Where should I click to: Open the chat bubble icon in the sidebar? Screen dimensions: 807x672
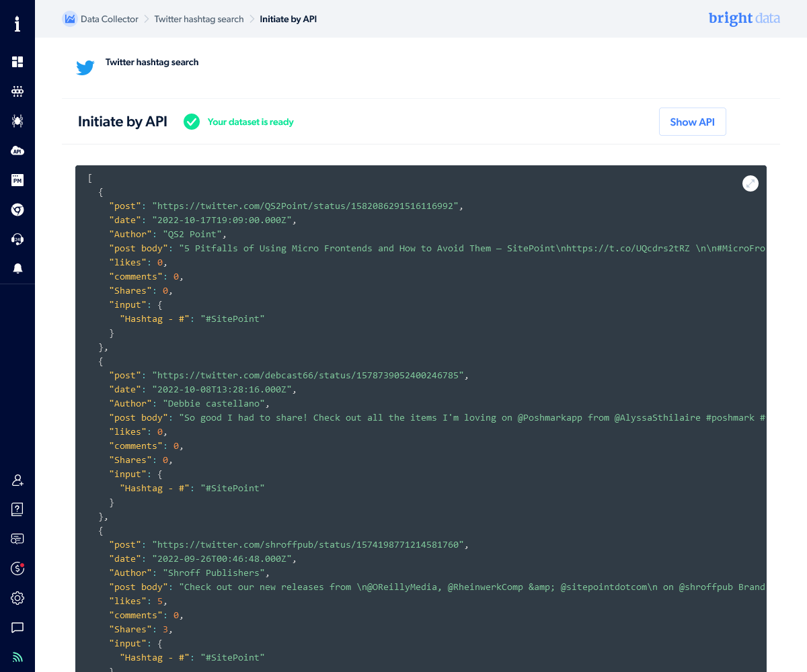tap(17, 628)
